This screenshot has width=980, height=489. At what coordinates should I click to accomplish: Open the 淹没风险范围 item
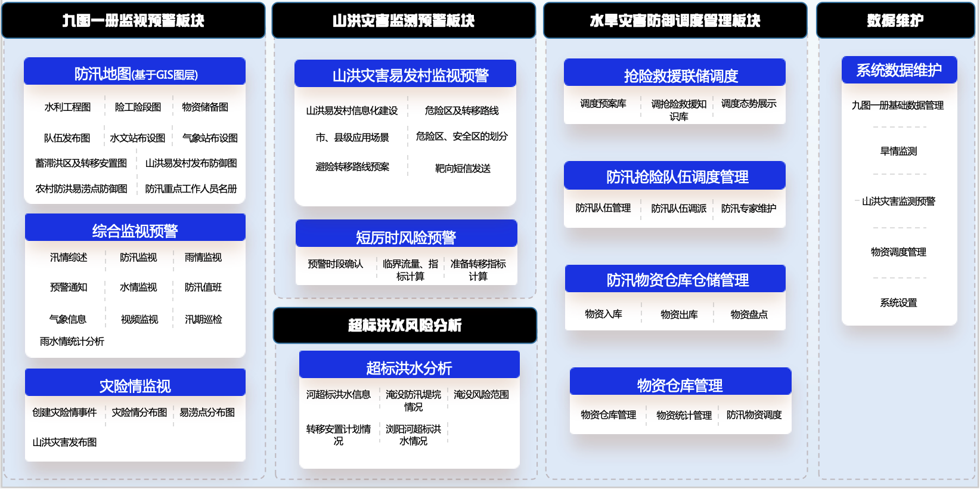(x=481, y=395)
